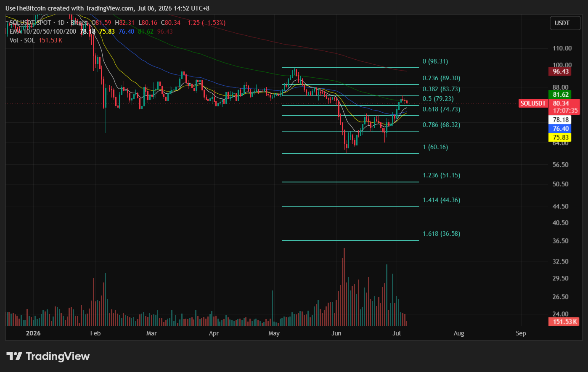Click the Apr label on time axis
588x372 pixels.
tap(214, 333)
